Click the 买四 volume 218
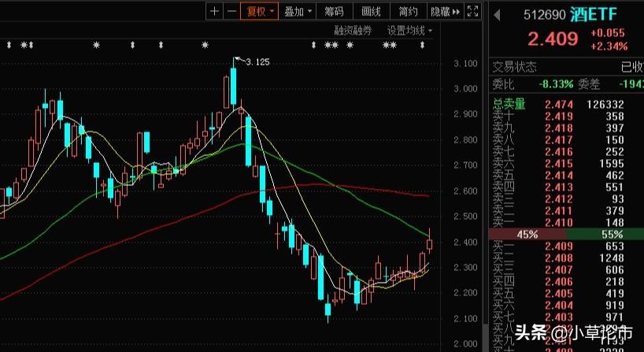 pos(614,282)
